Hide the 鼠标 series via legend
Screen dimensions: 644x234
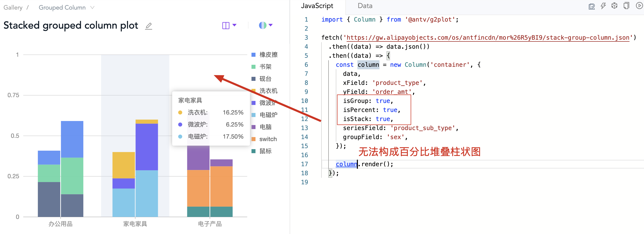(265, 151)
